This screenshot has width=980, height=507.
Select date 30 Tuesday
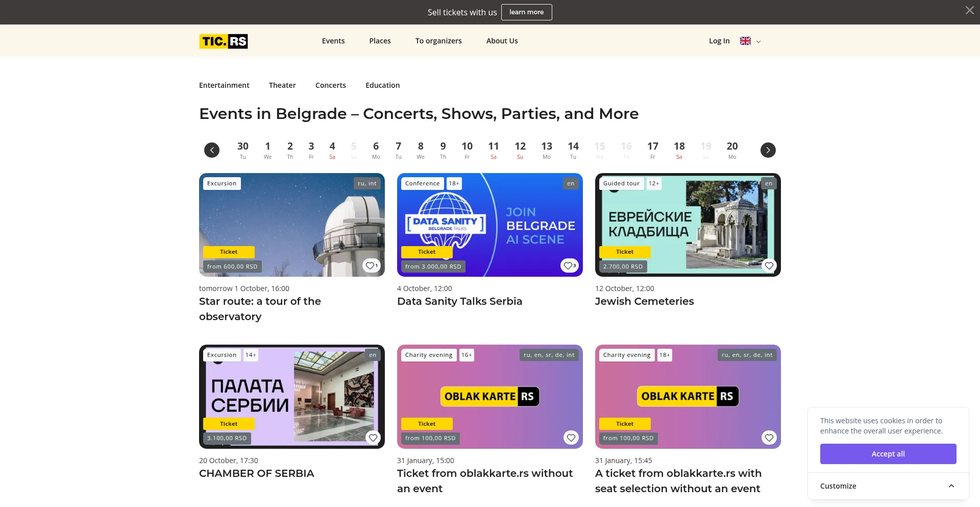pyautogui.click(x=243, y=150)
